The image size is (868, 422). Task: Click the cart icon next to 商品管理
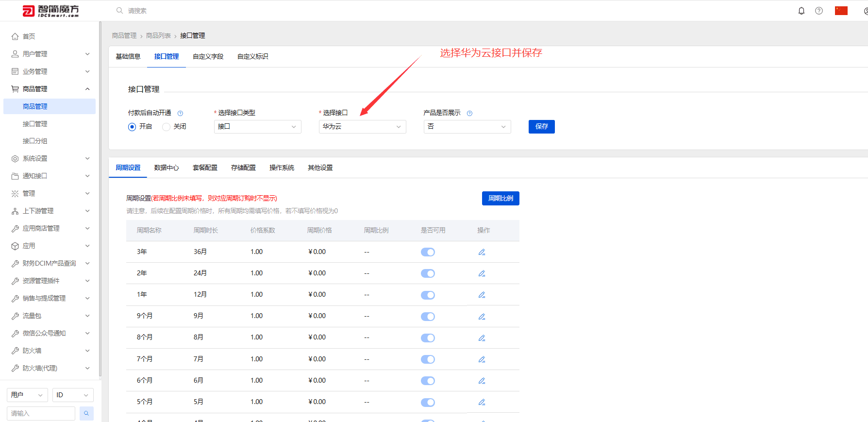pyautogui.click(x=15, y=89)
